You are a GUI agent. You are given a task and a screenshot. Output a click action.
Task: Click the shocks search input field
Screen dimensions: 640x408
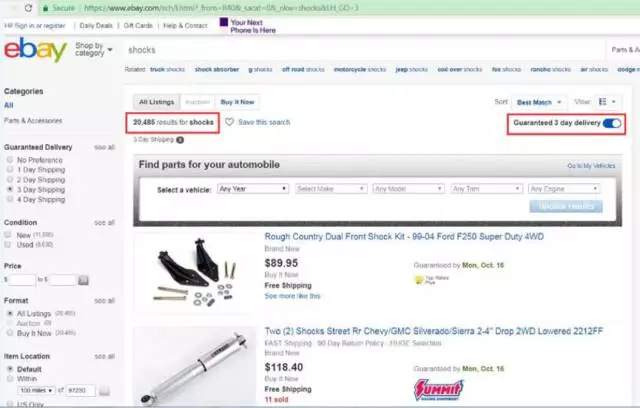pos(363,50)
